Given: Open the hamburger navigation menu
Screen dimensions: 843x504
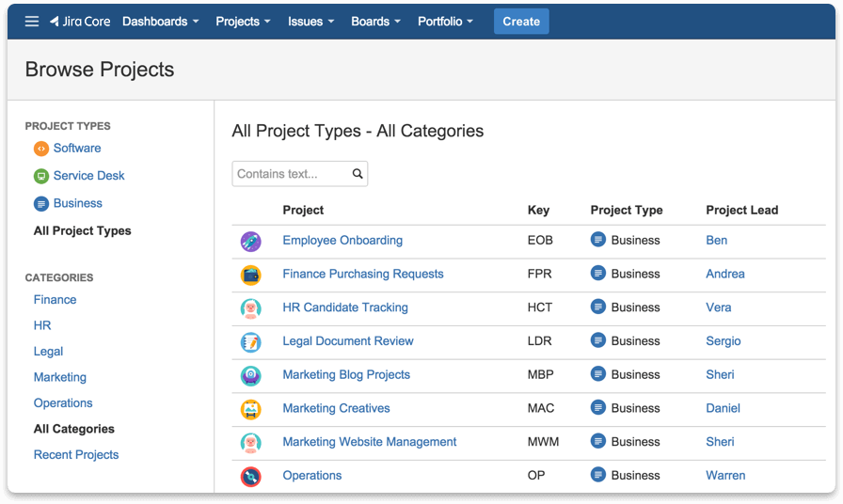Looking at the screenshot, I should point(32,22).
